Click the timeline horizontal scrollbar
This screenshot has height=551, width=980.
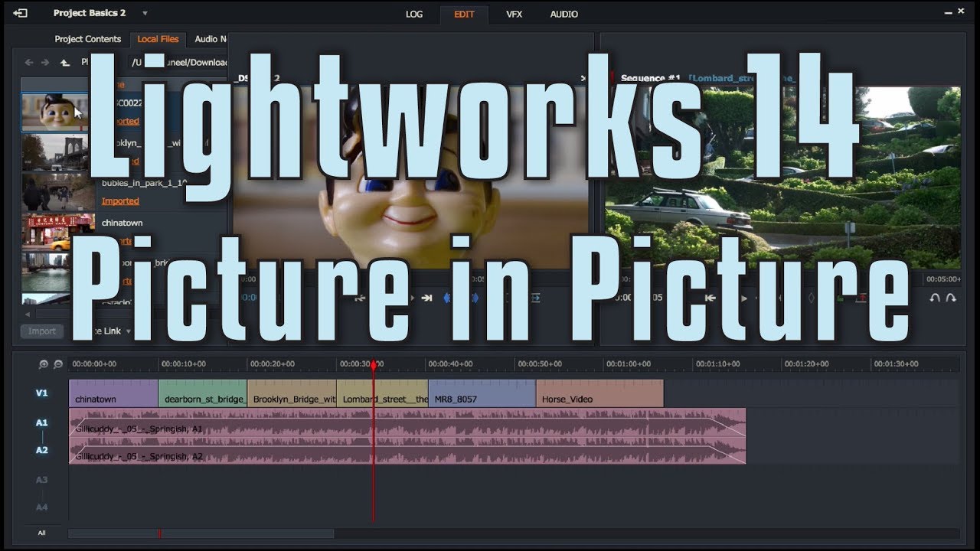click(201, 533)
